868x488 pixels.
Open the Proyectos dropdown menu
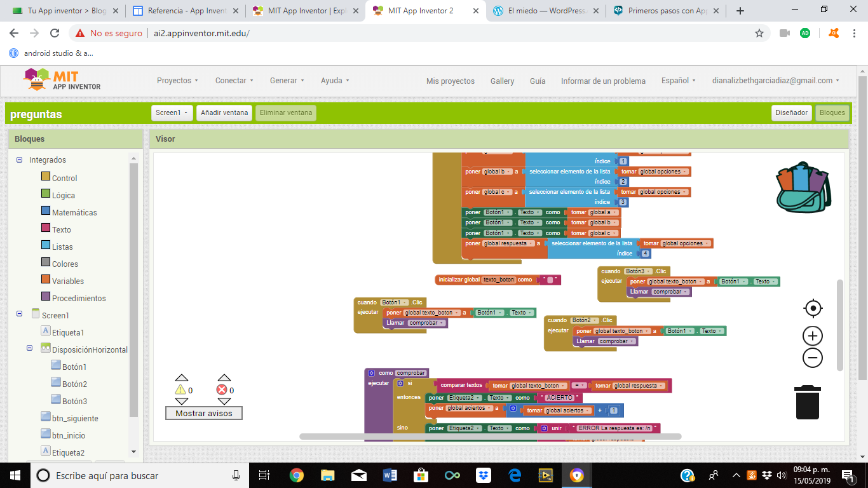pyautogui.click(x=177, y=81)
